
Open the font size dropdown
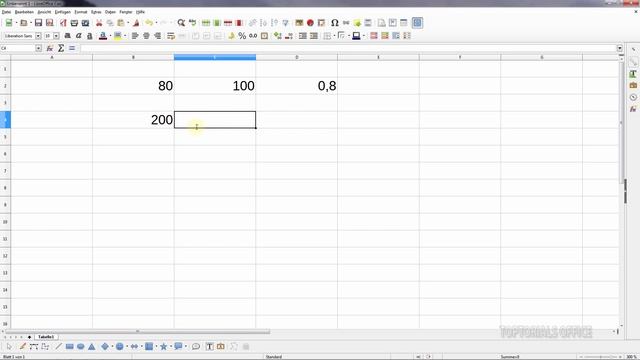tap(56, 36)
